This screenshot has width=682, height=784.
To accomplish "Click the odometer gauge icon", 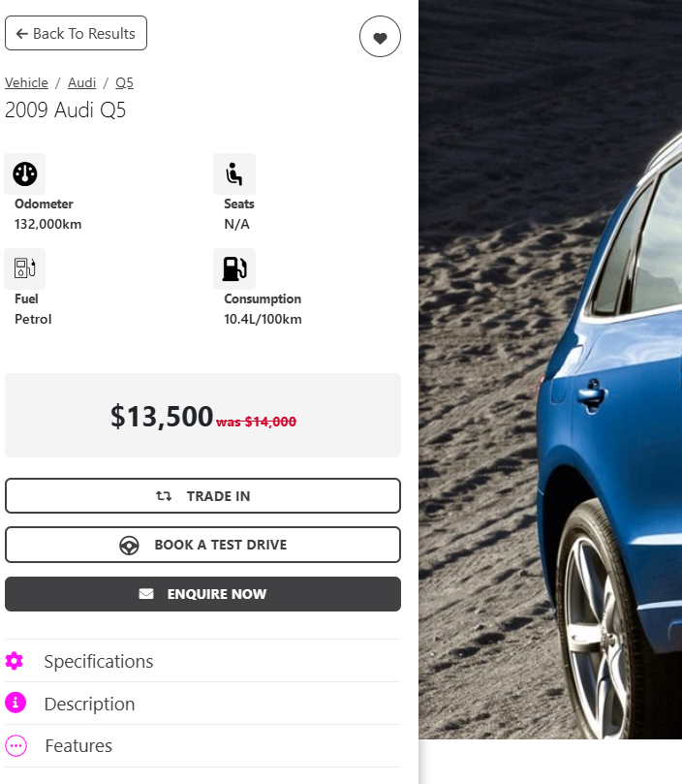I will coord(25,174).
